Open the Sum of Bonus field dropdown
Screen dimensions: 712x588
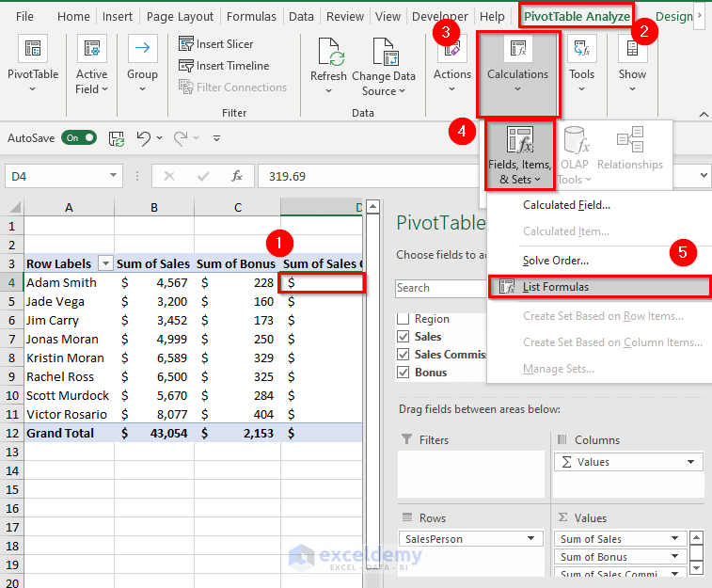[x=674, y=556]
